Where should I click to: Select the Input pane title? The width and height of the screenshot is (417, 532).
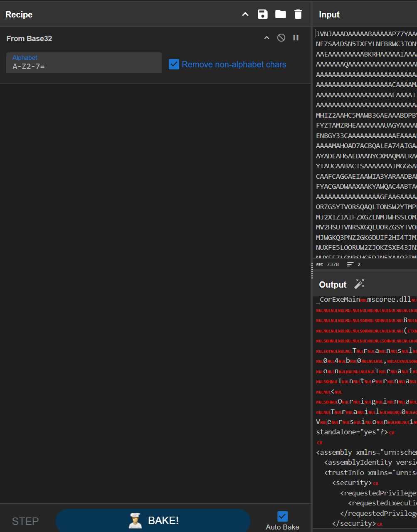(329, 15)
